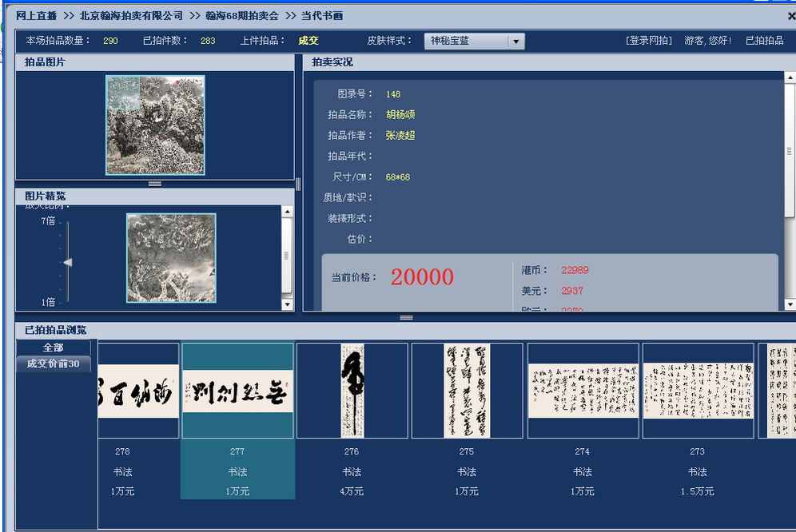The width and height of the screenshot is (796, 532).
Task: Select lot 277 calligraphy thumbnail
Action: pos(237,391)
